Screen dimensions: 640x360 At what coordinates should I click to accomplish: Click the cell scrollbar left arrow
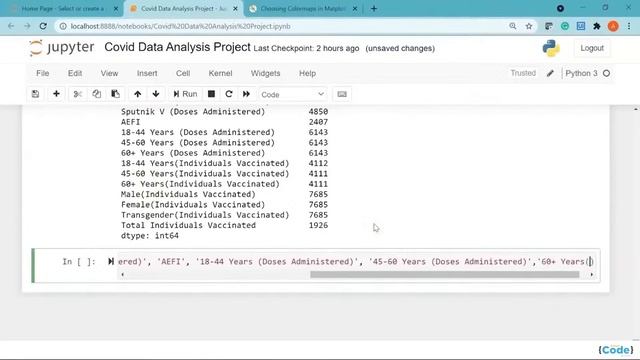(122, 274)
